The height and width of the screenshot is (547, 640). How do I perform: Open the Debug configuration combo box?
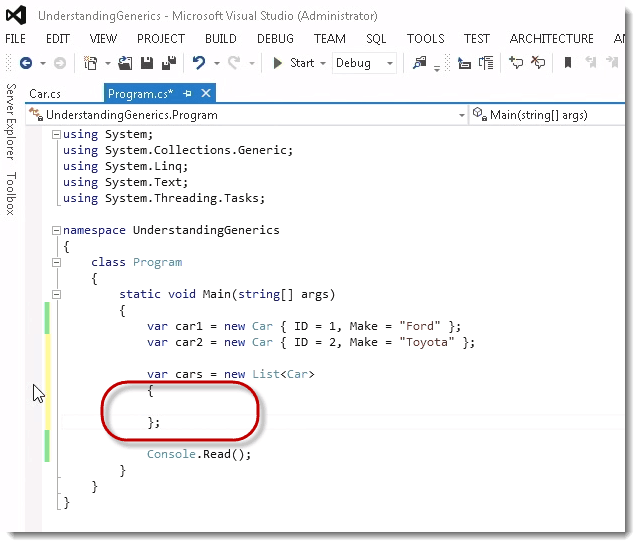tap(364, 63)
